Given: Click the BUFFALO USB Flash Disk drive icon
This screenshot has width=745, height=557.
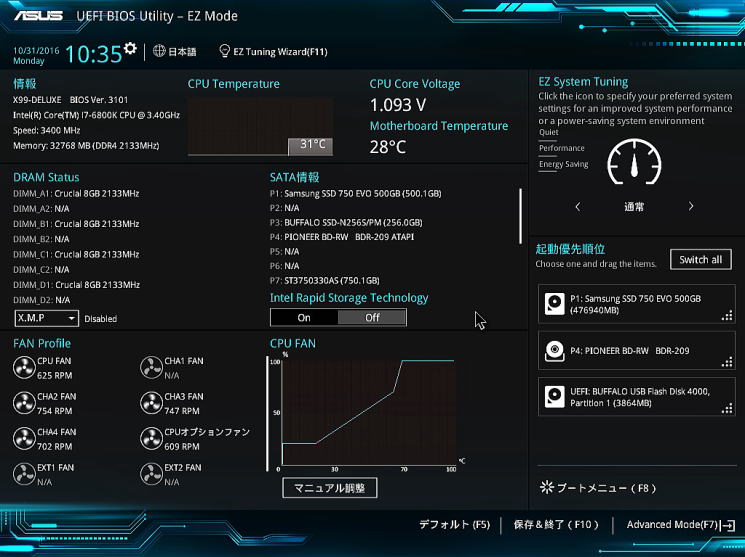Looking at the screenshot, I should point(554,397).
